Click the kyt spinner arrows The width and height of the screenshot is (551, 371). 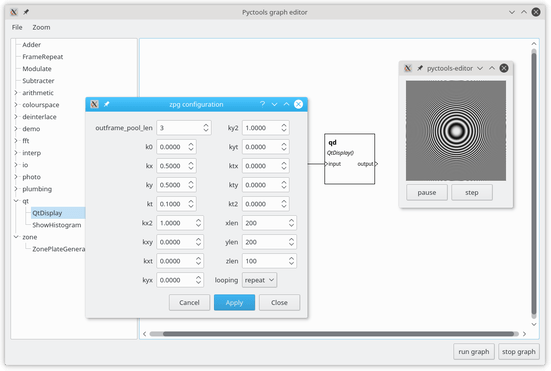click(284, 147)
